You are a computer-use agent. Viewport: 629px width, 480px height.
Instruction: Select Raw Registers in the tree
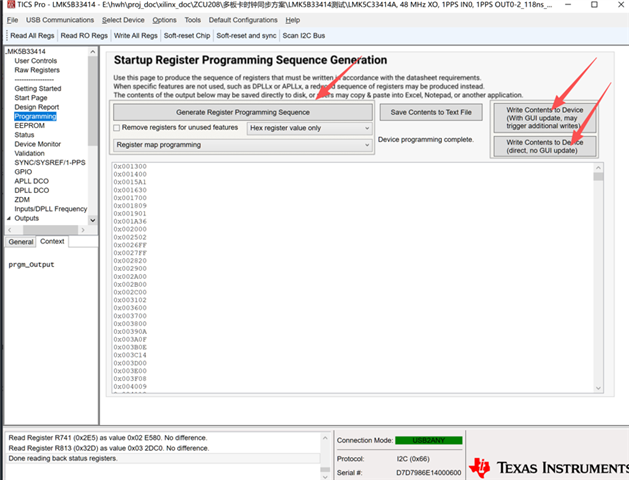pos(37,70)
